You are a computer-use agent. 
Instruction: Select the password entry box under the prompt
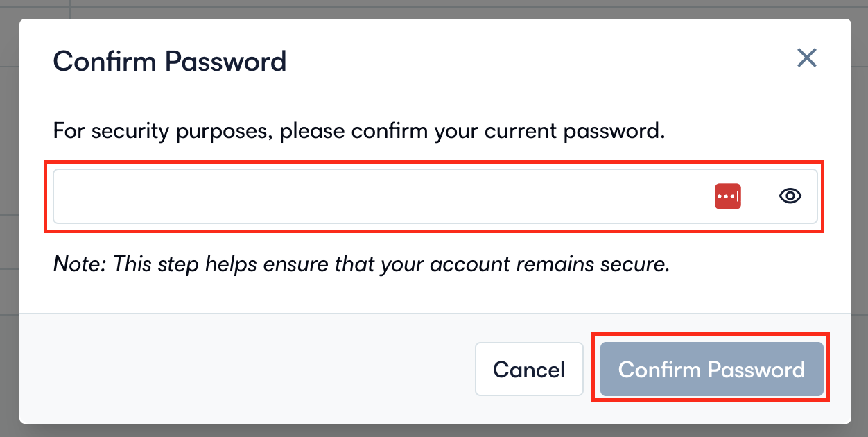(374, 196)
